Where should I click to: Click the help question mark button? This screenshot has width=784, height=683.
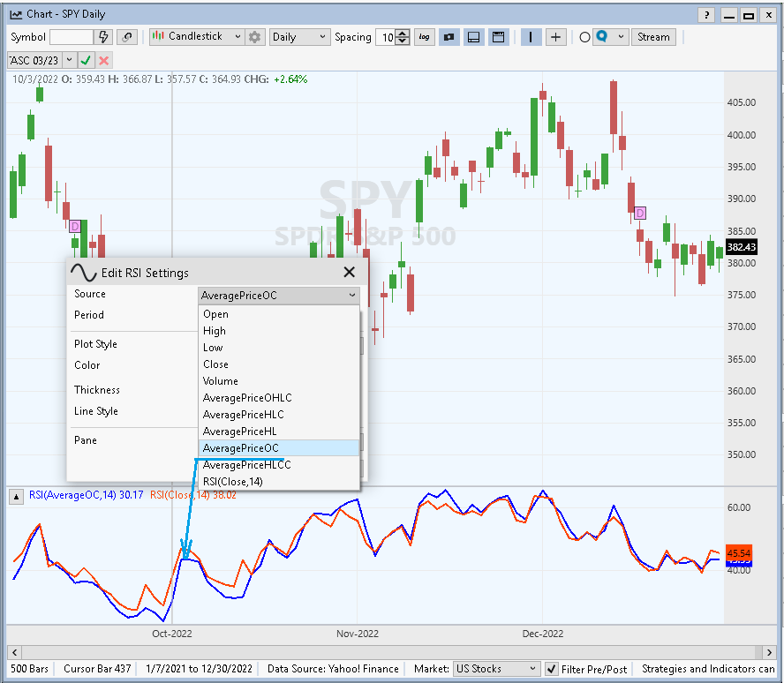(x=707, y=14)
